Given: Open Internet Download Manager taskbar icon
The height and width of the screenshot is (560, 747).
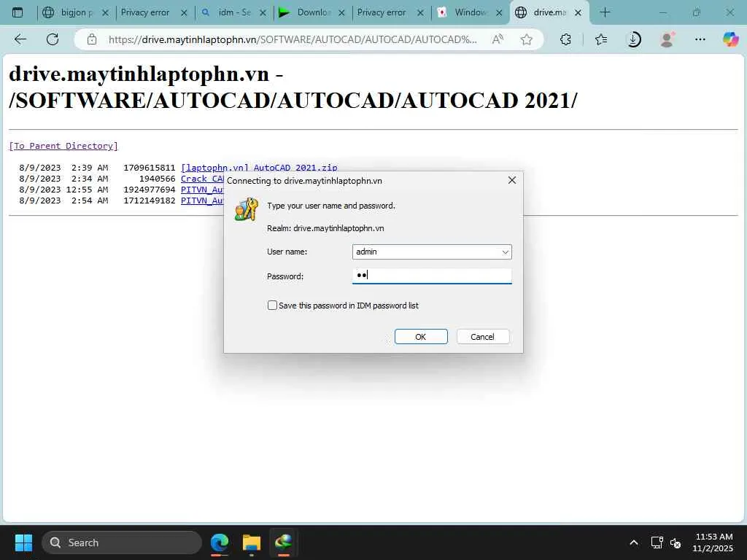Looking at the screenshot, I should pyautogui.click(x=284, y=542).
